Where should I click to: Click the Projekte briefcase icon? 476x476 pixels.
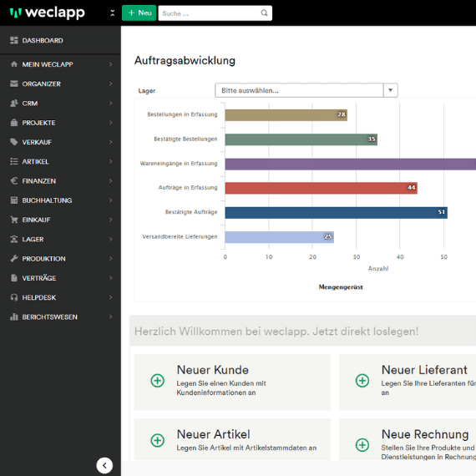pos(14,123)
